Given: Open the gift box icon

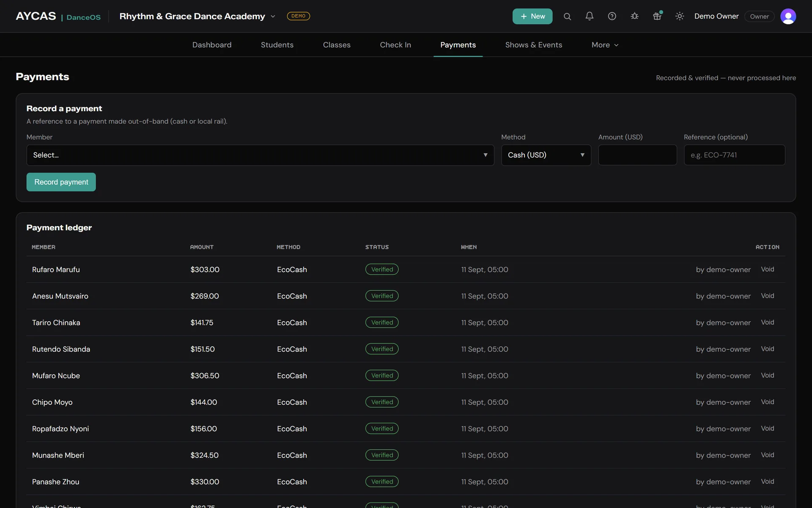Looking at the screenshot, I should click(x=657, y=17).
